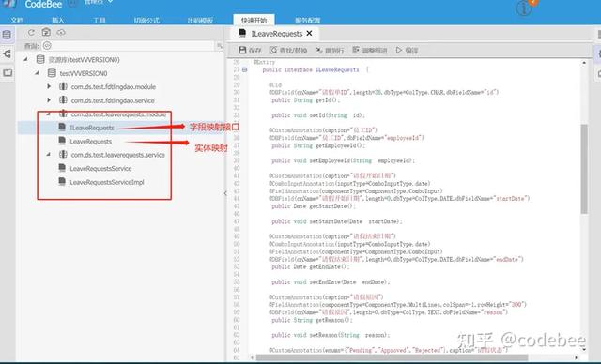This screenshot has width=601, height=364.
Task: Click the info circle icon at top right
Action: click(x=524, y=8)
